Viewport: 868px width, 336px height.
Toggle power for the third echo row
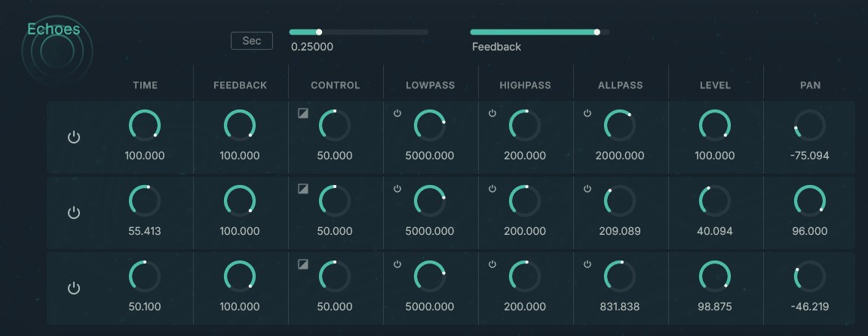(x=74, y=288)
